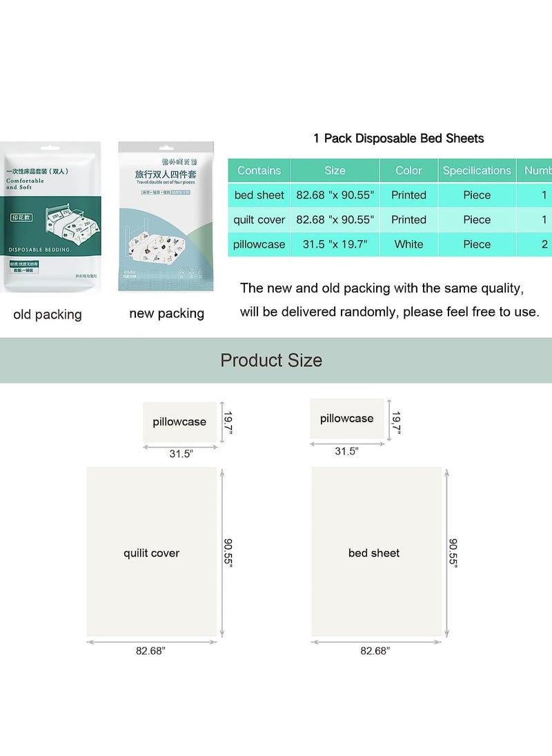Click the "1 Pack Disposable Bed Sheets" title
Screen dimensions: 552x756
(398, 138)
